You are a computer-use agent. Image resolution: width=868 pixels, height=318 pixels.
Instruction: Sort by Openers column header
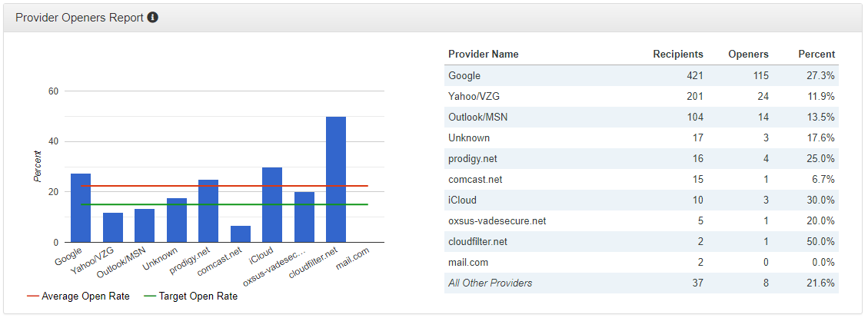[748, 55]
